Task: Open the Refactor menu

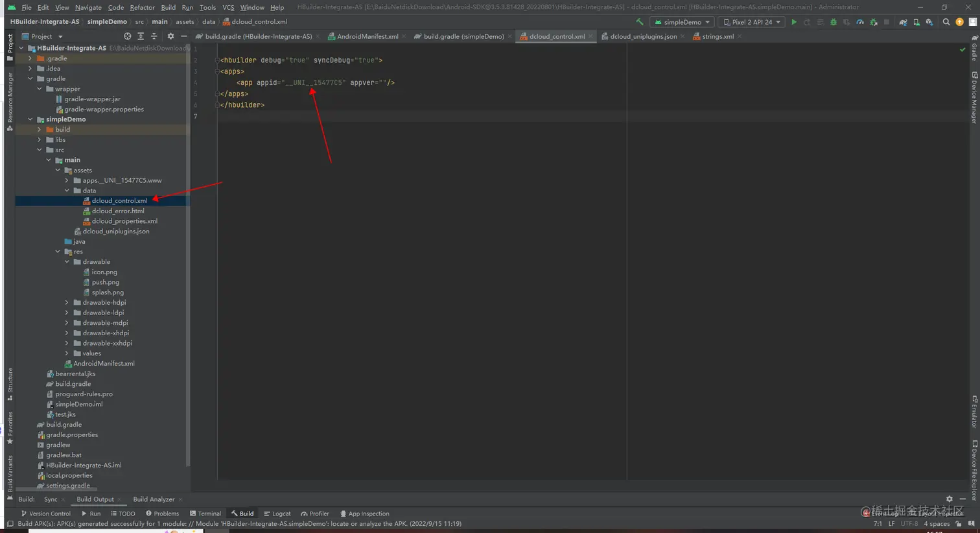Action: click(142, 7)
